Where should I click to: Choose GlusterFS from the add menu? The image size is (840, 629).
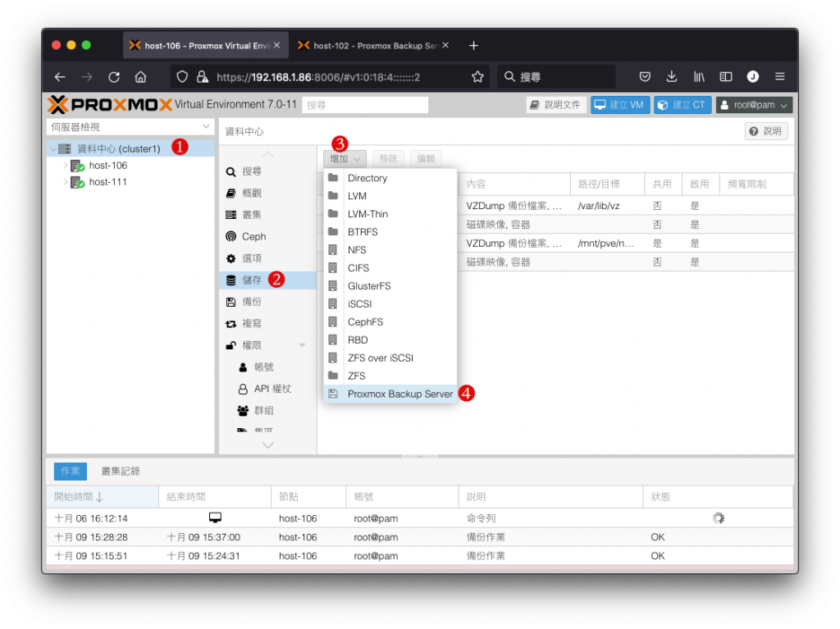coord(390,286)
